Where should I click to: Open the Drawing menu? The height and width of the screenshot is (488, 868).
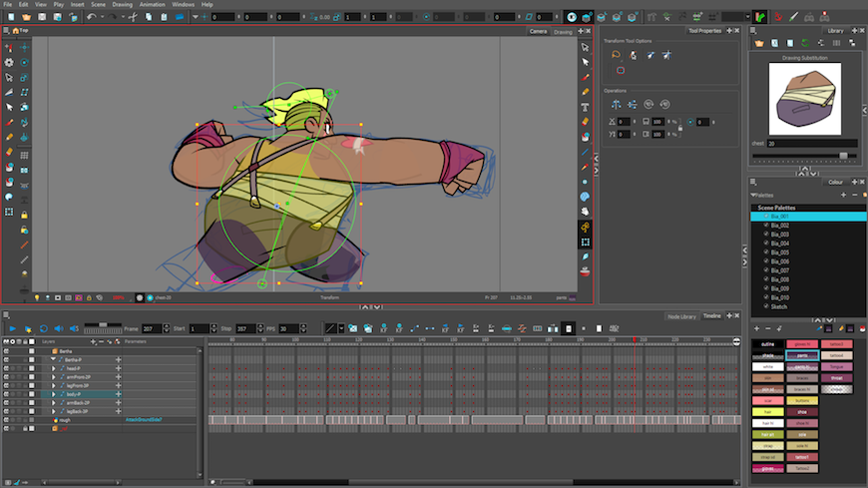pos(123,4)
